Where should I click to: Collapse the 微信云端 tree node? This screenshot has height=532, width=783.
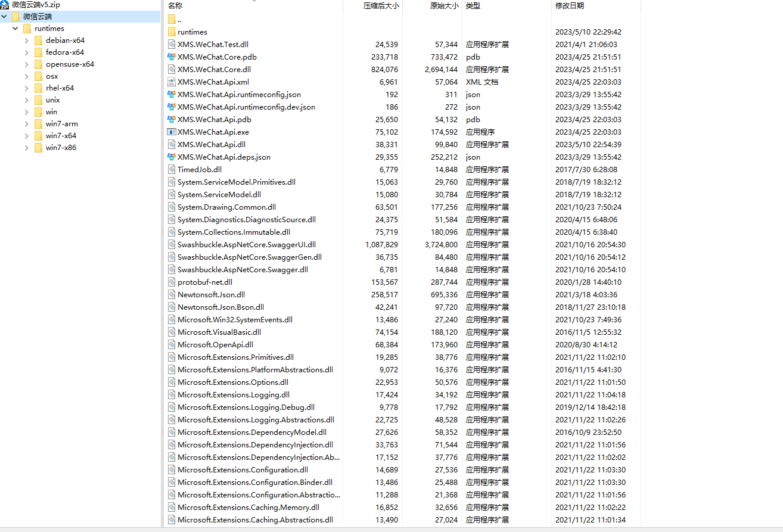[x=4, y=17]
